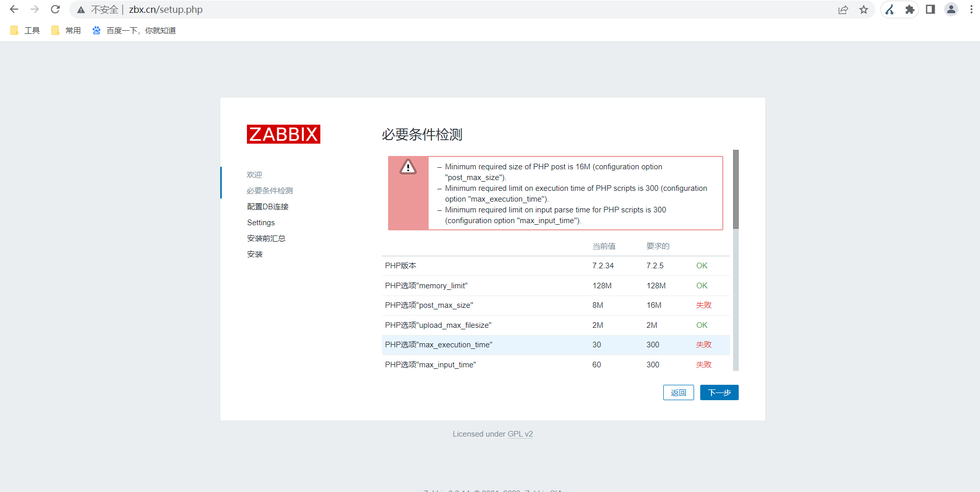The width and height of the screenshot is (980, 492).
Task: Reload the setup.php page
Action: [x=55, y=9]
